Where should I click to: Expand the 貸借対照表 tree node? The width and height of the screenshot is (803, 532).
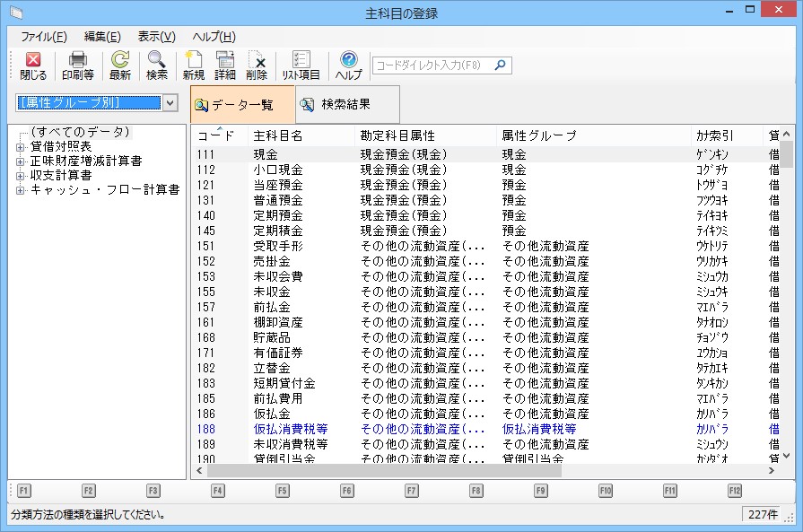point(20,147)
